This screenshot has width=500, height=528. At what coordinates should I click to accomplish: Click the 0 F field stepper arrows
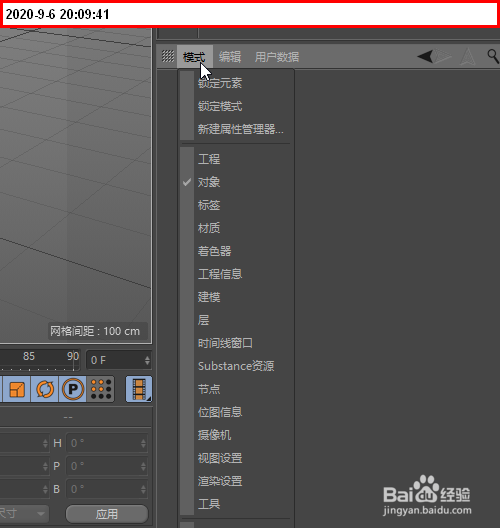147,361
